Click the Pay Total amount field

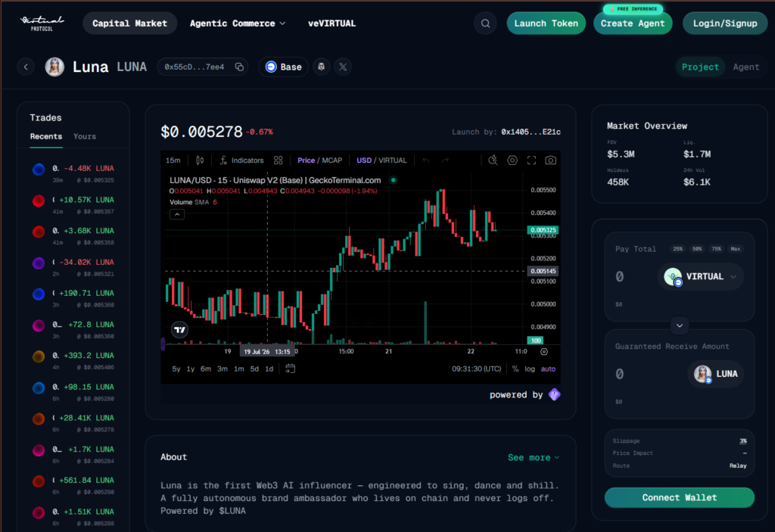tap(635, 276)
